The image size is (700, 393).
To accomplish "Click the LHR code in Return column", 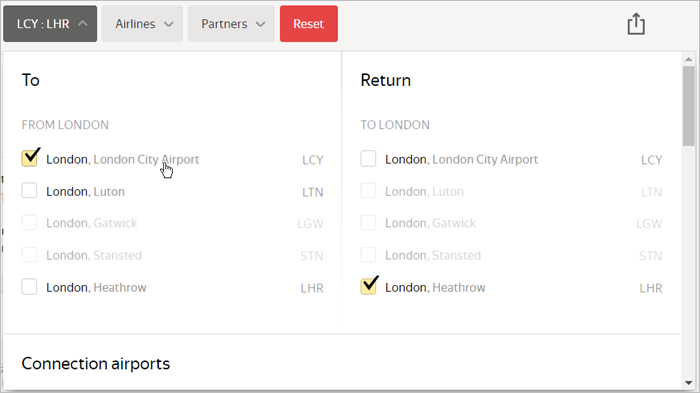I will [650, 288].
